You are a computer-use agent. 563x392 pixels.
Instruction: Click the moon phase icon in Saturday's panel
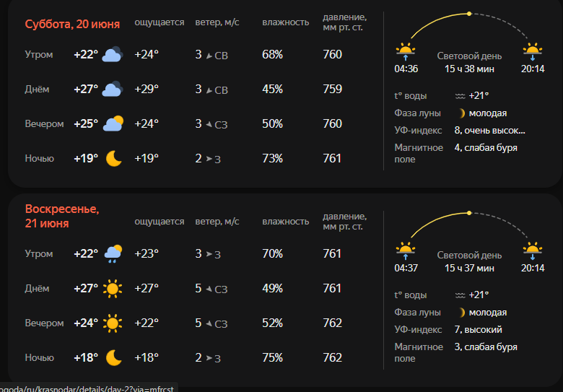(462, 113)
